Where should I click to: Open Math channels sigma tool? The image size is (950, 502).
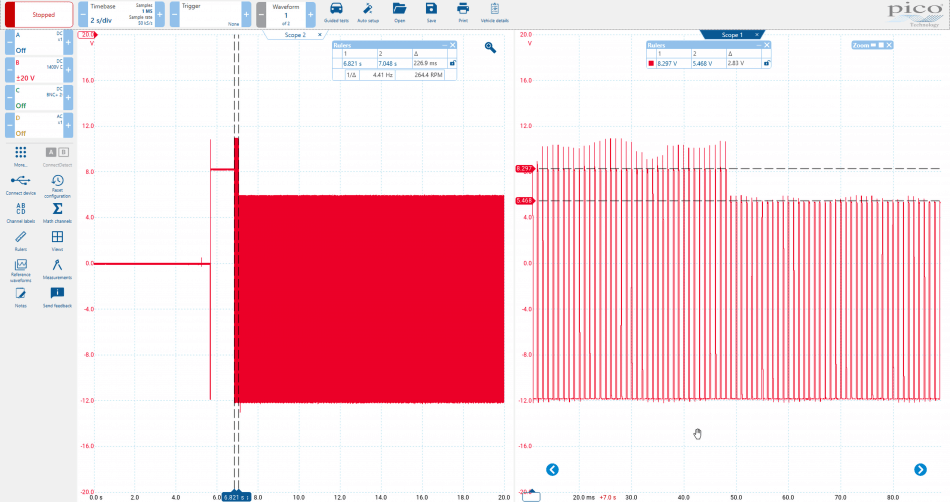(x=58, y=213)
